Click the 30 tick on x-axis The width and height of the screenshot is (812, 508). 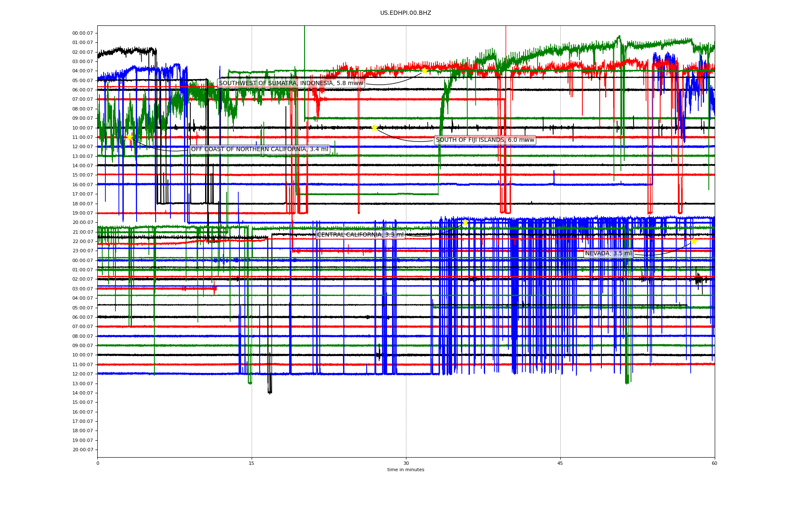pyautogui.click(x=406, y=463)
